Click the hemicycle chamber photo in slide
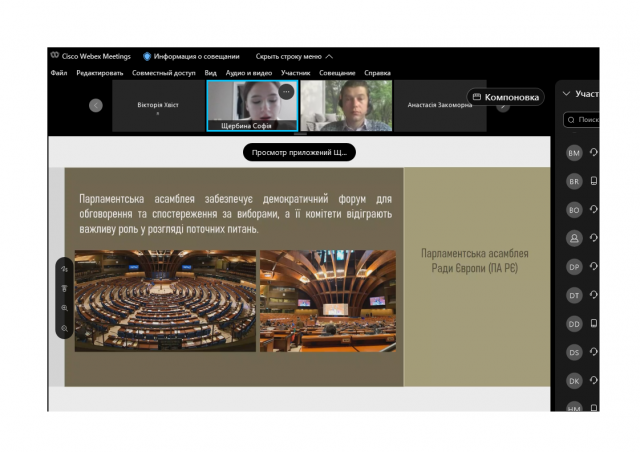 [x=165, y=301]
